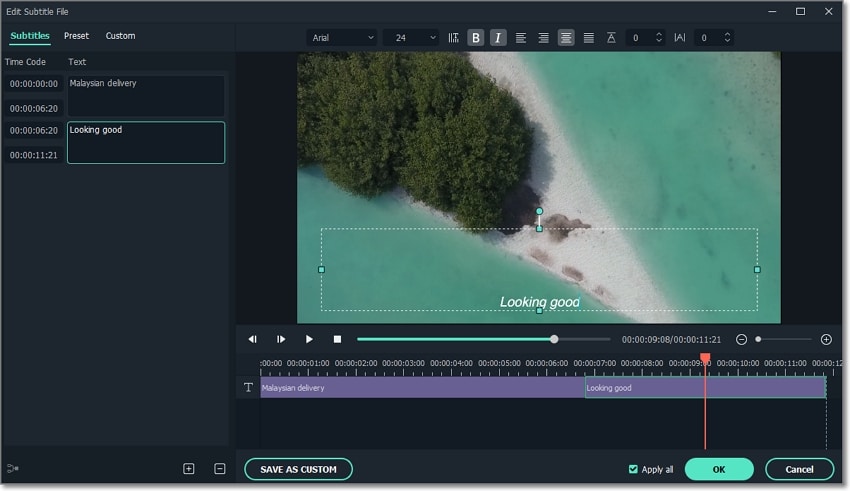850x491 pixels.
Task: Stop video playback
Action: click(337, 340)
